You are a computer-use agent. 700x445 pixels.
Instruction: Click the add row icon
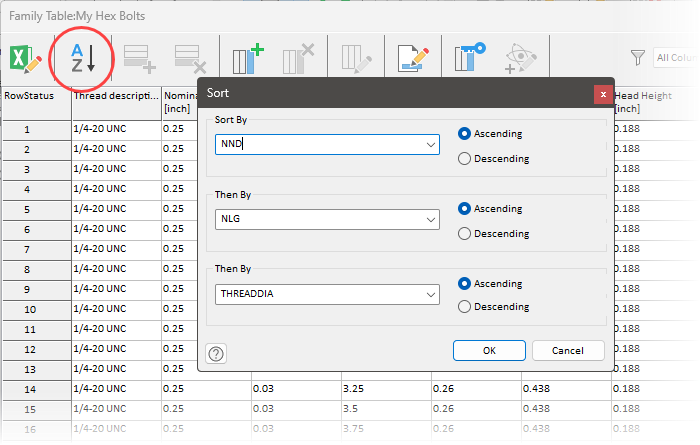(139, 58)
